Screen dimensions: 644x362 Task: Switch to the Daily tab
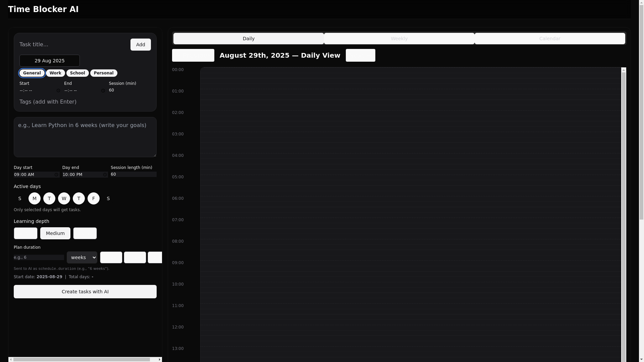(x=249, y=39)
